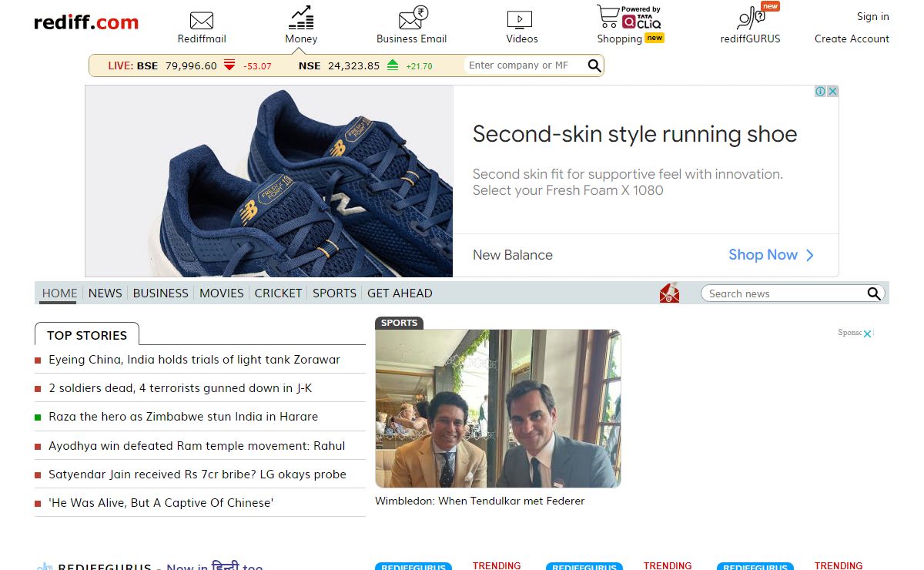
Task: Select the GET AHEAD navigation tab
Action: click(400, 293)
